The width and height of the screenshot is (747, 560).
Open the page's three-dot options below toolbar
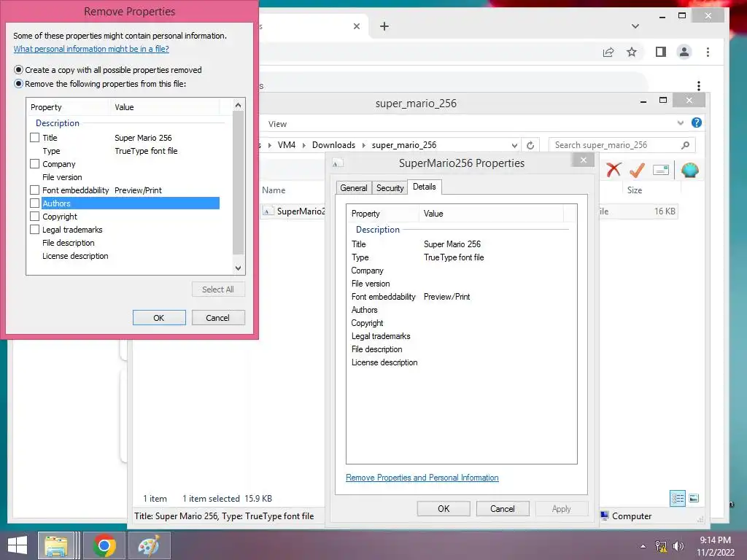click(698, 86)
